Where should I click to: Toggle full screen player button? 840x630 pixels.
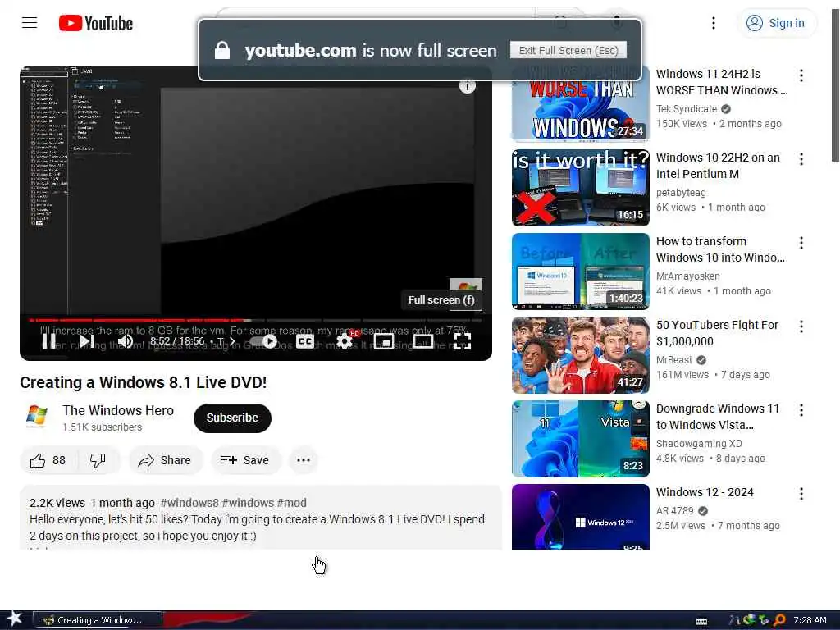pos(463,341)
